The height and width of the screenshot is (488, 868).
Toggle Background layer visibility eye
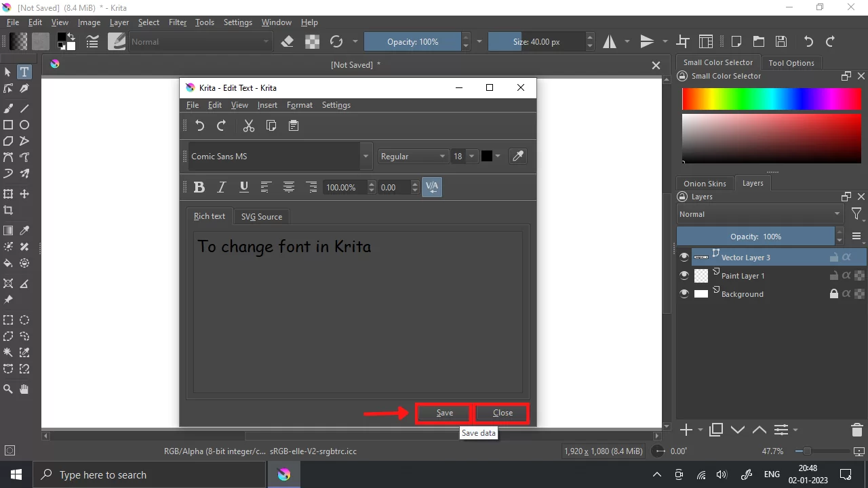pyautogui.click(x=684, y=293)
